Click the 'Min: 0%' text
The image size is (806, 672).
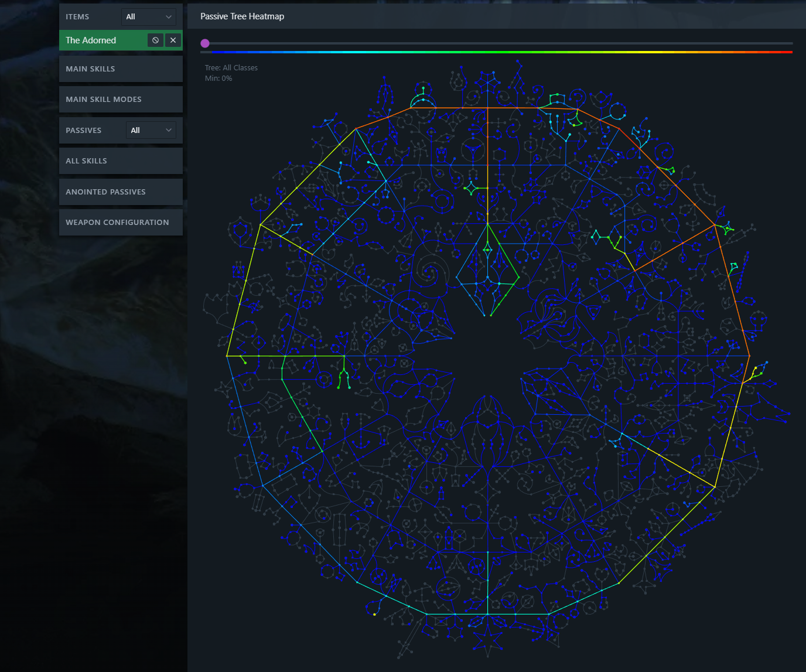click(218, 79)
